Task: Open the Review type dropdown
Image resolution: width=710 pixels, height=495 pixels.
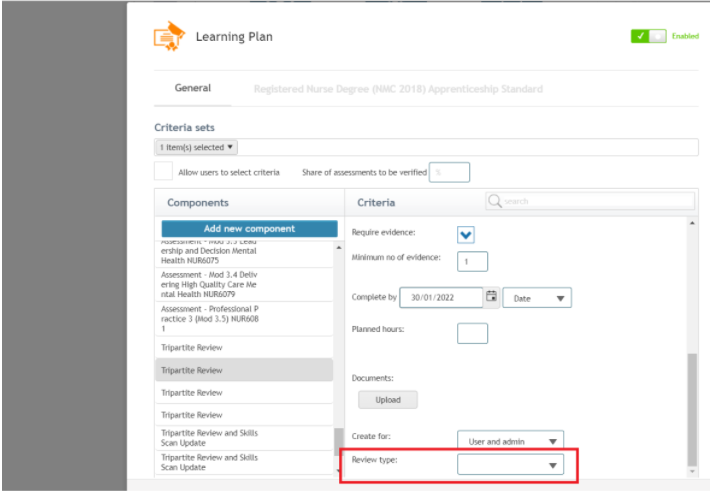Action: click(x=510, y=465)
